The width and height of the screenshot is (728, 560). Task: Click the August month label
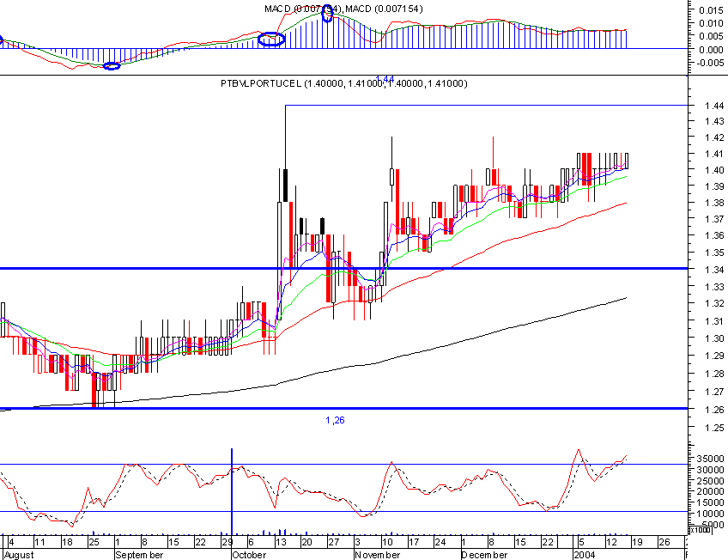point(19,555)
